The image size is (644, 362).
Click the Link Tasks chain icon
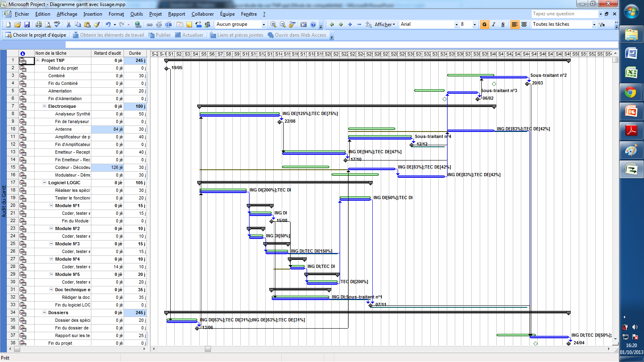click(x=150, y=25)
